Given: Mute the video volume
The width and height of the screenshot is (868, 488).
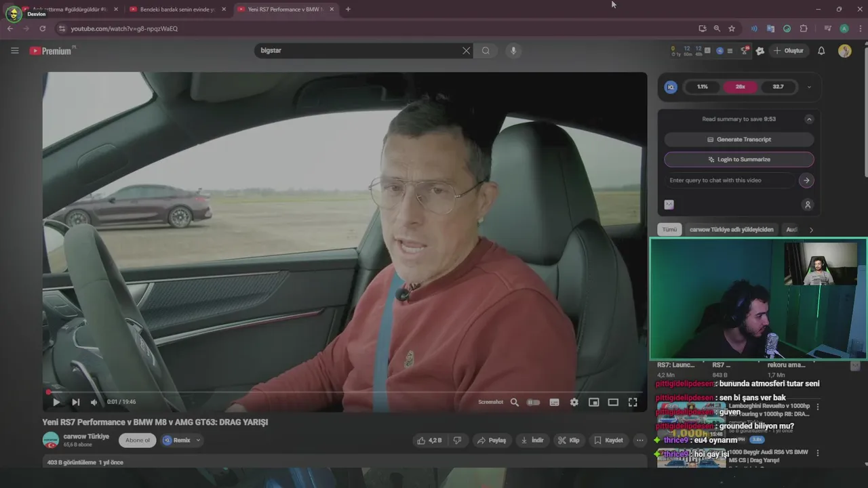Looking at the screenshot, I should pyautogui.click(x=94, y=402).
